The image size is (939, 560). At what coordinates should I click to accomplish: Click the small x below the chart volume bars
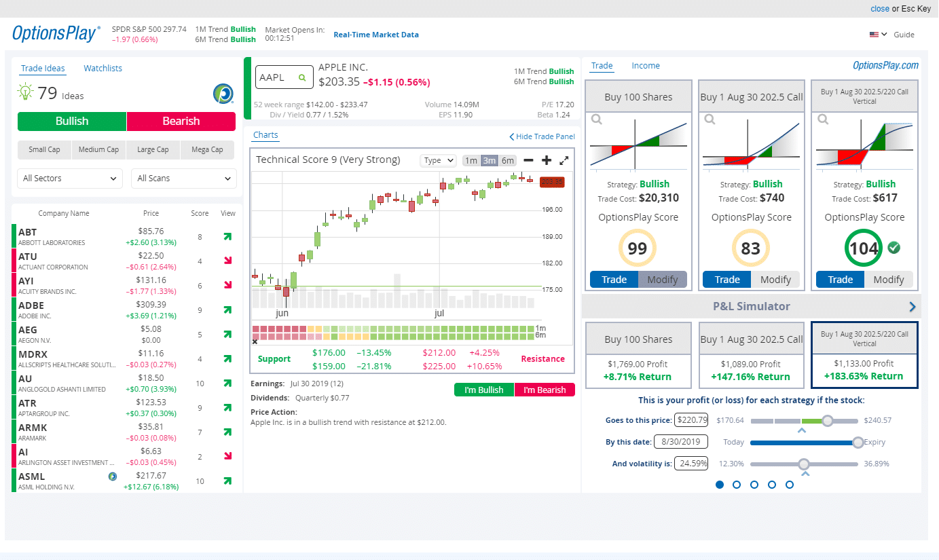click(x=255, y=342)
